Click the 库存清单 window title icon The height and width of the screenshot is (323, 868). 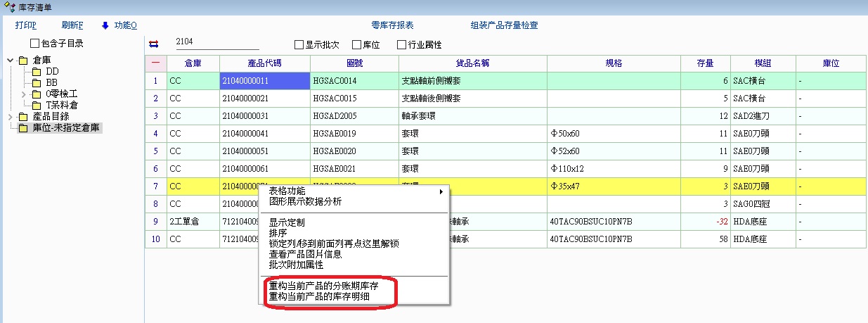click(8, 7)
